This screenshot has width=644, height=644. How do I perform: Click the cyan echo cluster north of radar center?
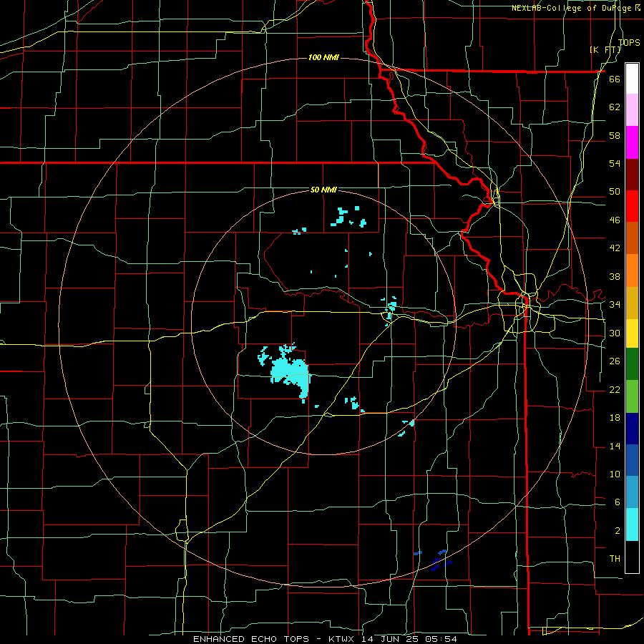coord(348,218)
